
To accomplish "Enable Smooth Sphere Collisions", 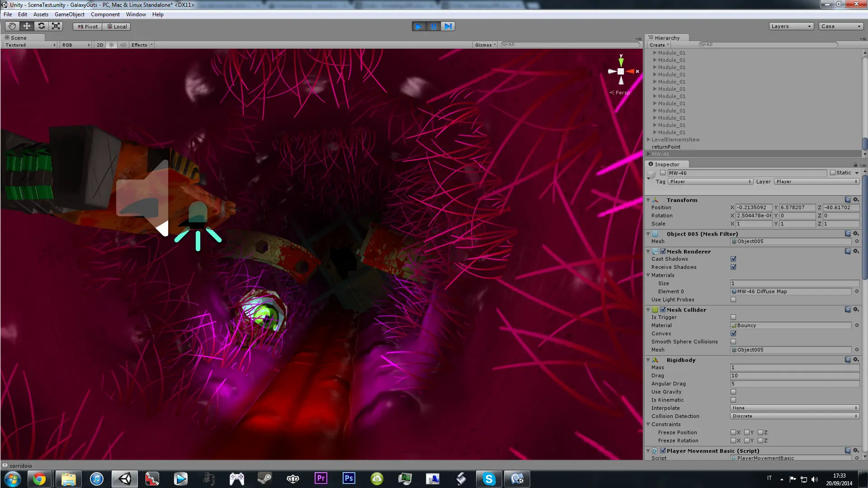I will [733, 342].
